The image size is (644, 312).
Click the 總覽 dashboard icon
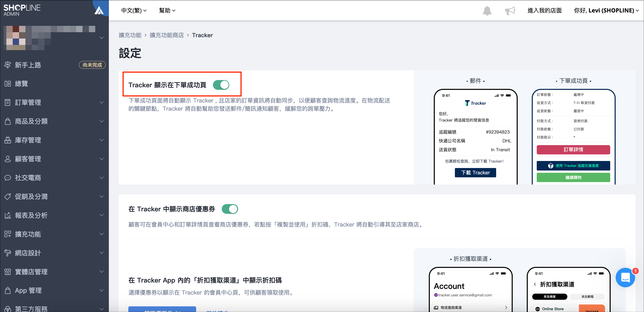click(7, 84)
